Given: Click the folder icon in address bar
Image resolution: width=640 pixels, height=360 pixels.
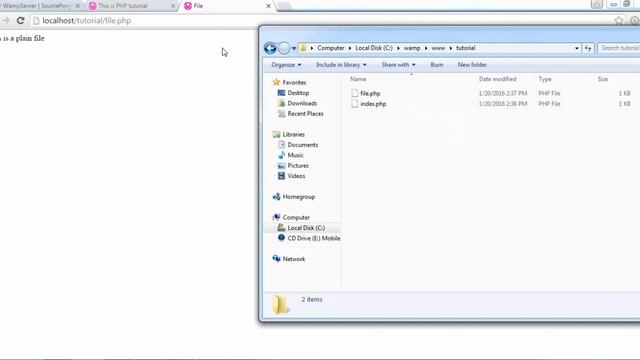Looking at the screenshot, I should pyautogui.click(x=303, y=48).
